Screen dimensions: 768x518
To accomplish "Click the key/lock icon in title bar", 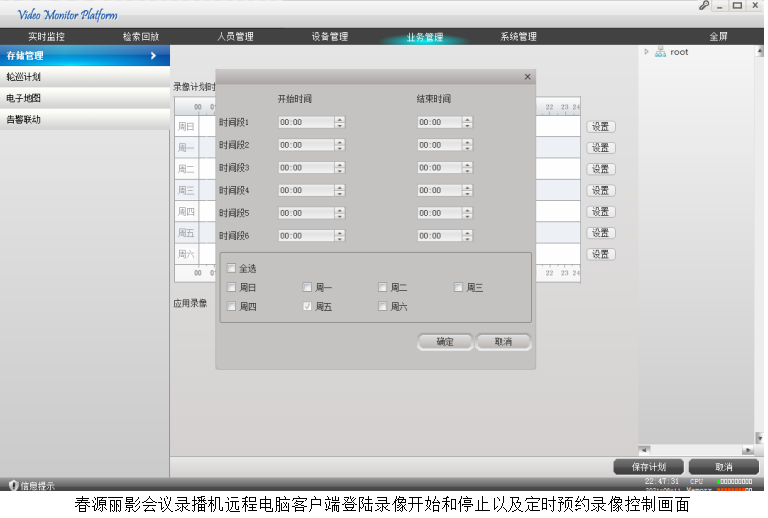I will click(x=704, y=6).
